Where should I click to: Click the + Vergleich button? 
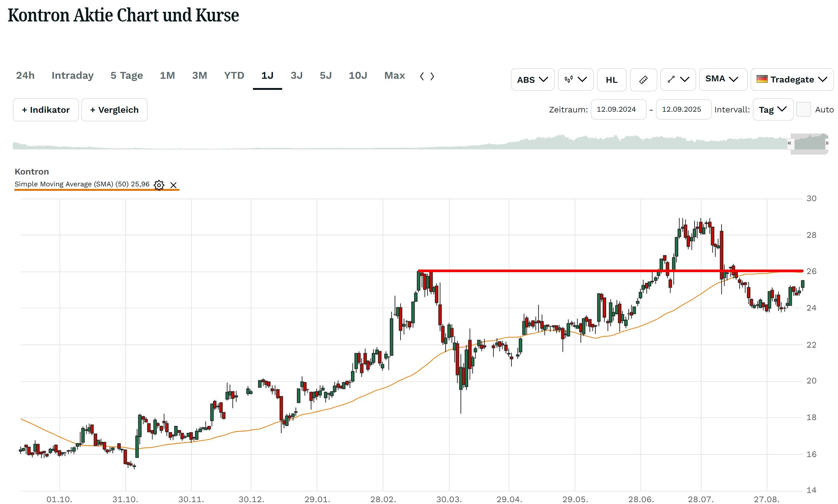pyautogui.click(x=114, y=110)
